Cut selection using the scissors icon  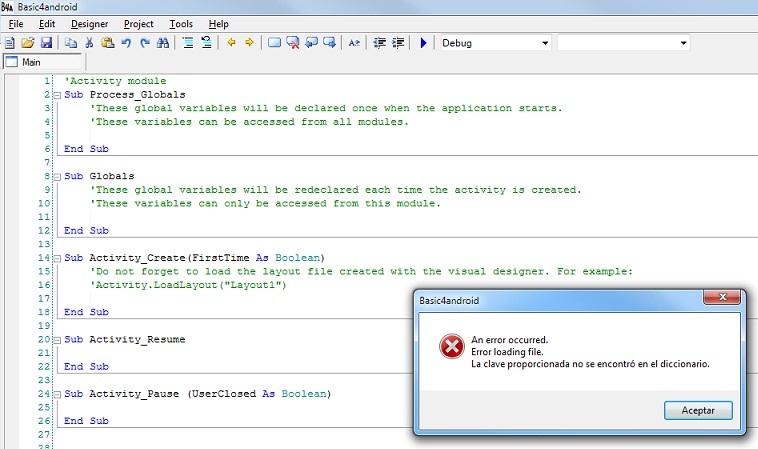tap(89, 43)
